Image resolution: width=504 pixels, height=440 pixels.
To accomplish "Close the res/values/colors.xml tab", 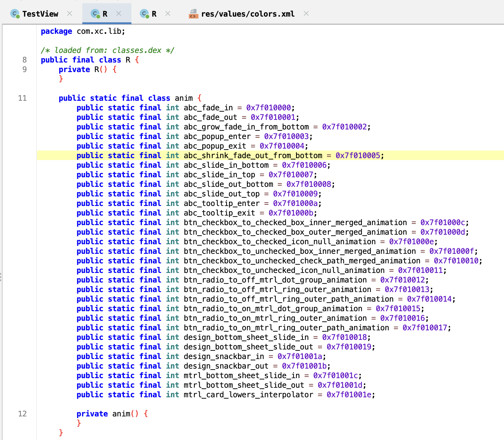I will point(306,13).
